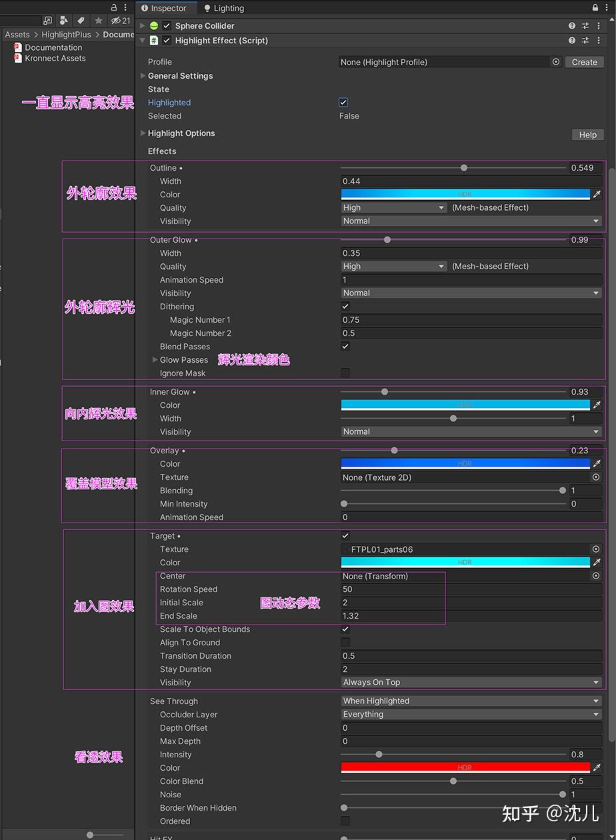Click the Create profile button
Screen dimensions: 616x840
point(584,61)
